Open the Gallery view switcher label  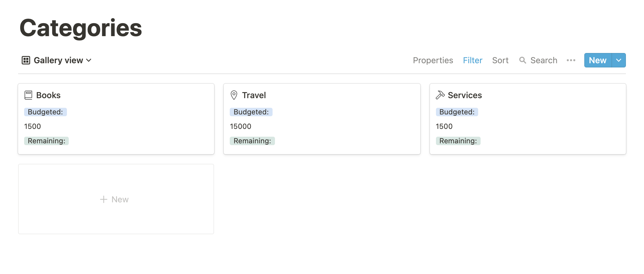(x=58, y=60)
